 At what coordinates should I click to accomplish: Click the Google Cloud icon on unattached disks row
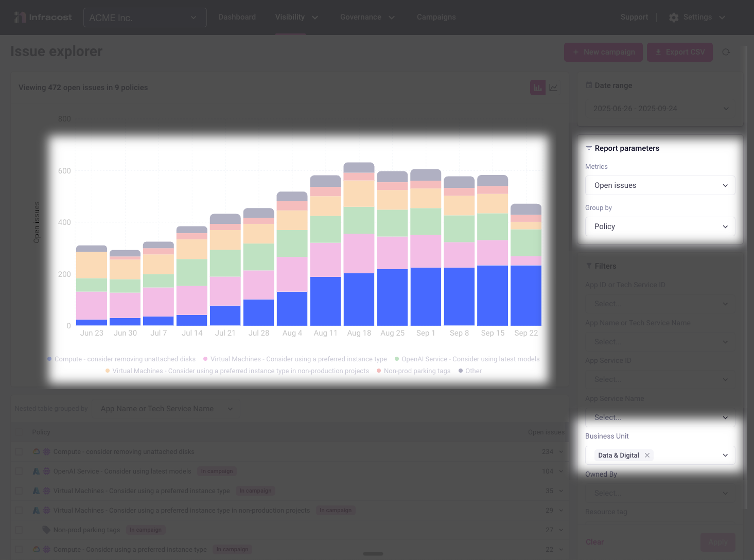(36, 451)
